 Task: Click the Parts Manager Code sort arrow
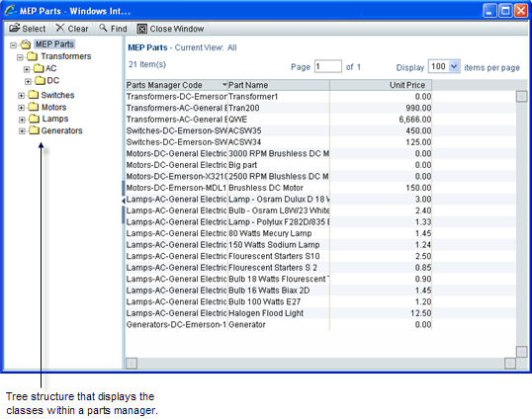(x=224, y=84)
